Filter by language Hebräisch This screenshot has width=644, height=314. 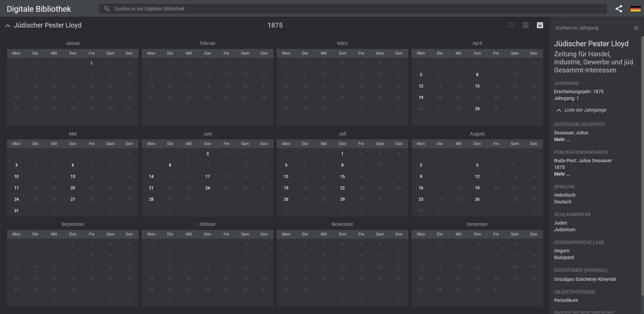coord(565,195)
